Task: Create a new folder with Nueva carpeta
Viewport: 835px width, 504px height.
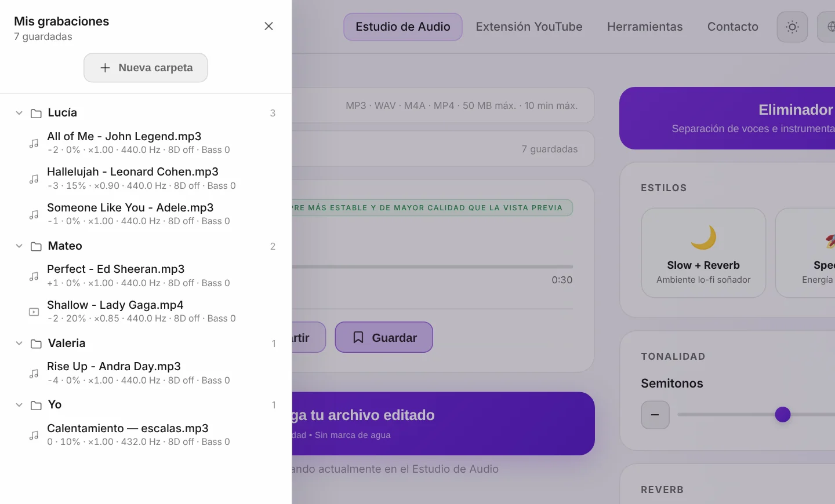Action: pos(146,68)
